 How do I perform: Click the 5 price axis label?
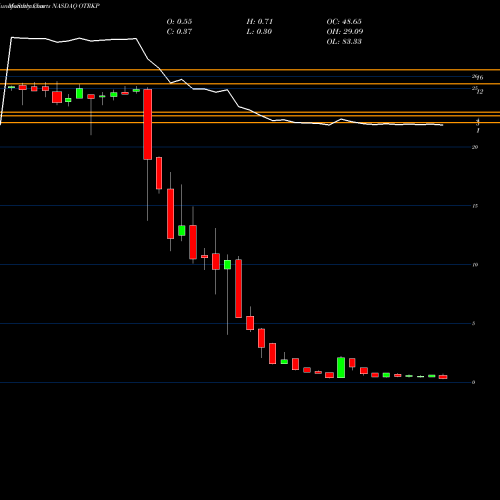(x=474, y=323)
